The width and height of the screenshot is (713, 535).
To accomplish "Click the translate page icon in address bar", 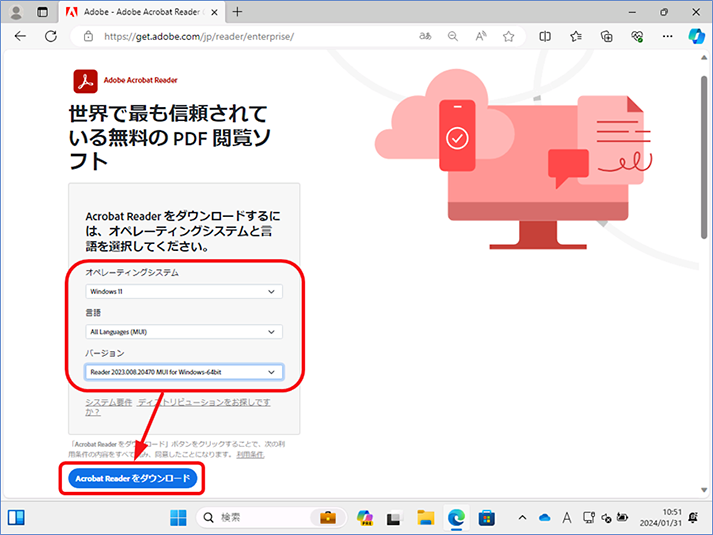I will pyautogui.click(x=425, y=36).
